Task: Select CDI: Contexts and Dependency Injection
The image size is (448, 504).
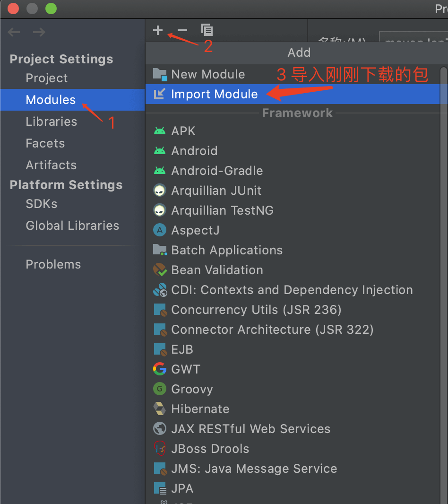Action: [293, 290]
